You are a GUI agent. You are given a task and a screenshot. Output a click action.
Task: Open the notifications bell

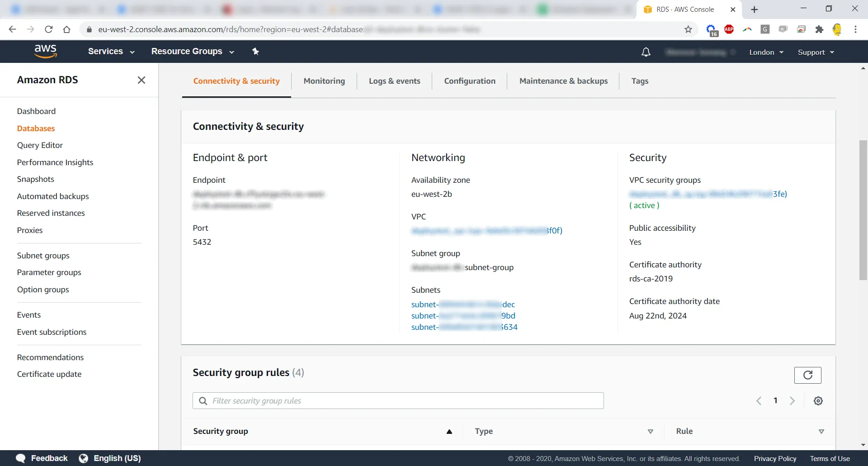pyautogui.click(x=646, y=52)
